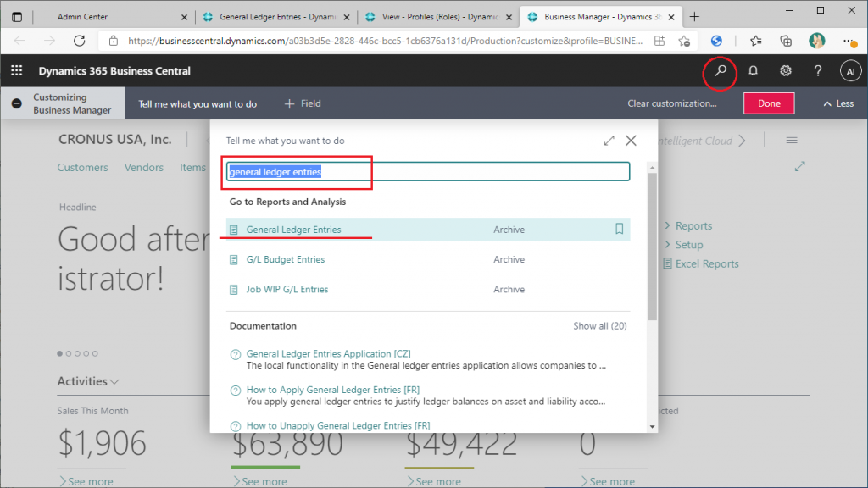The image size is (868, 488).
Task: Expand navigation past Intelligent Cloud chevron
Action: [x=742, y=141]
